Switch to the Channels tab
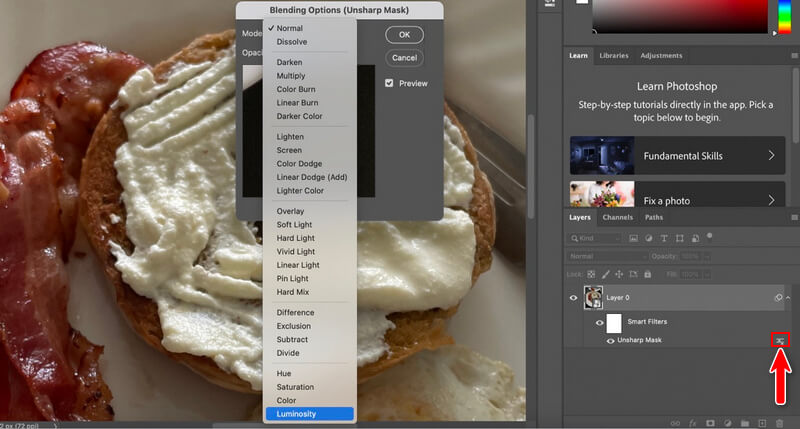The width and height of the screenshot is (800, 429). click(617, 217)
